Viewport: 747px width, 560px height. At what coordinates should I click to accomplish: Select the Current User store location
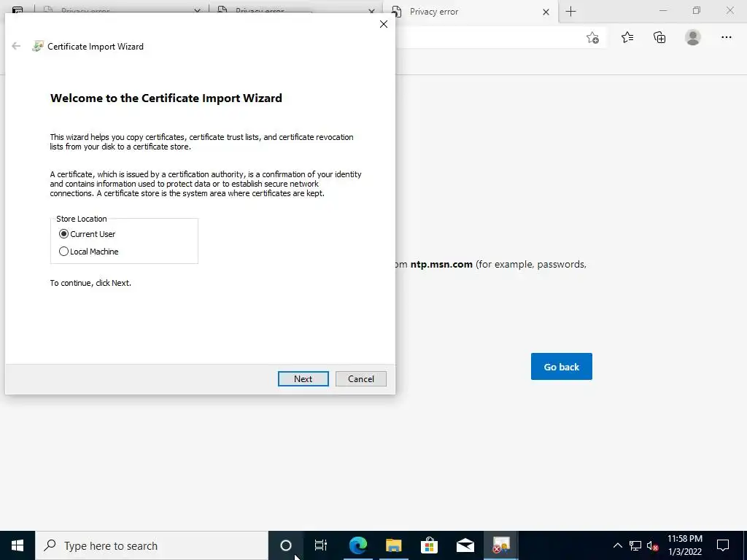click(x=88, y=234)
